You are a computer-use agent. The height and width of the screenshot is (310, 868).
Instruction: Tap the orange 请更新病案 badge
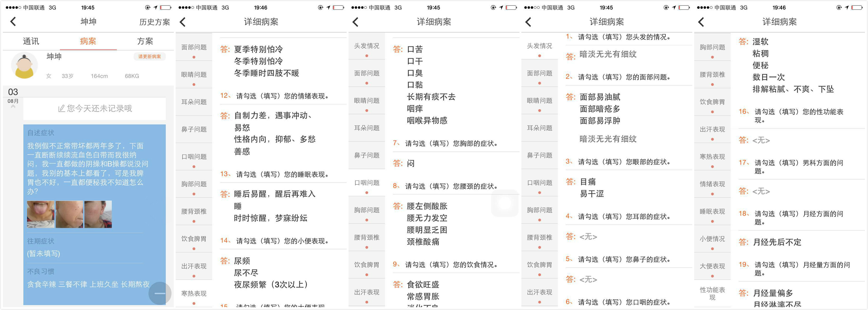coord(150,56)
